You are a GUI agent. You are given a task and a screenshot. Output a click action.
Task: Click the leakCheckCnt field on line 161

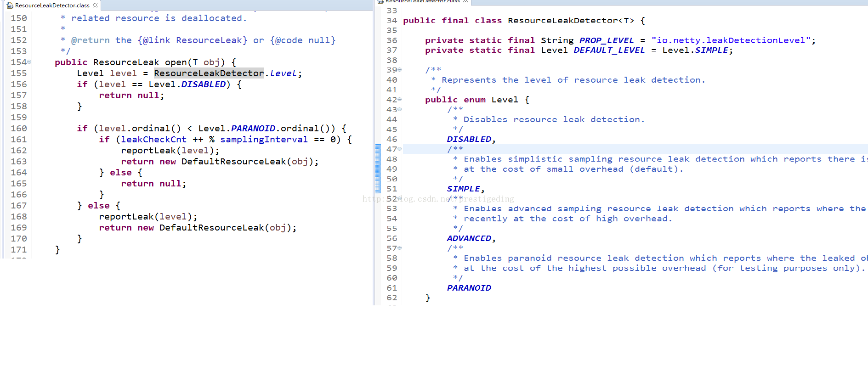click(x=154, y=140)
